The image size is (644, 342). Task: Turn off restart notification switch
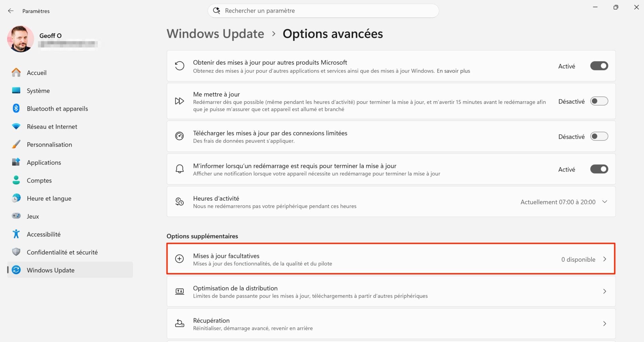point(599,169)
